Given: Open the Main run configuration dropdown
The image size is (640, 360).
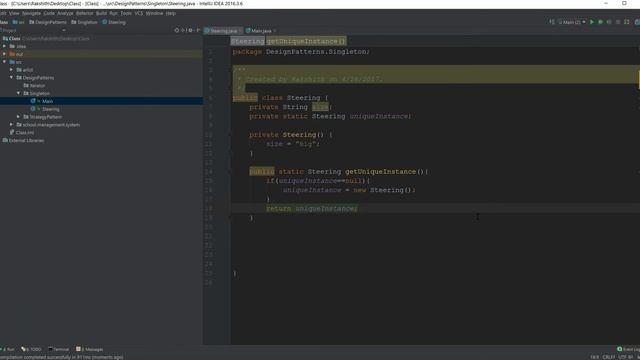Looking at the screenshot, I should coord(572,22).
